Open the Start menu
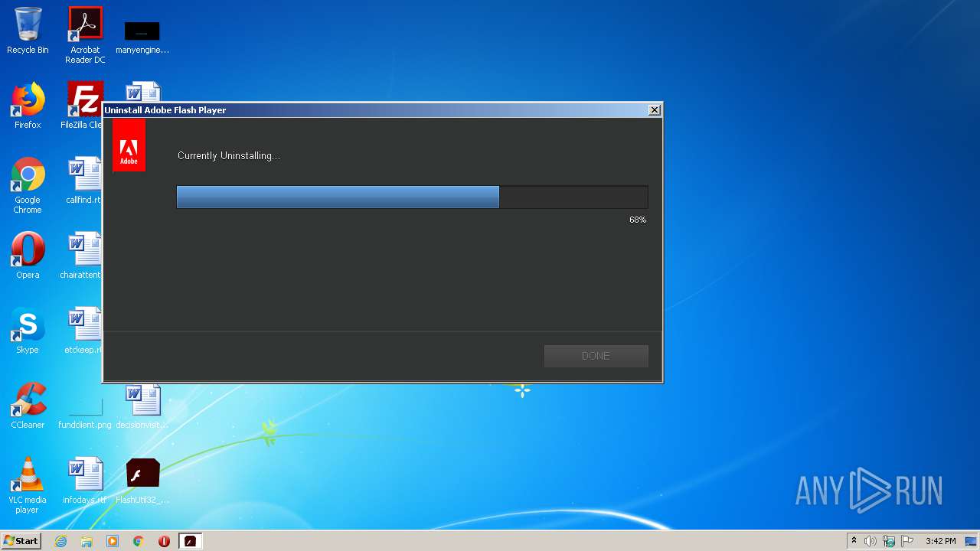980x551 pixels. 21,541
